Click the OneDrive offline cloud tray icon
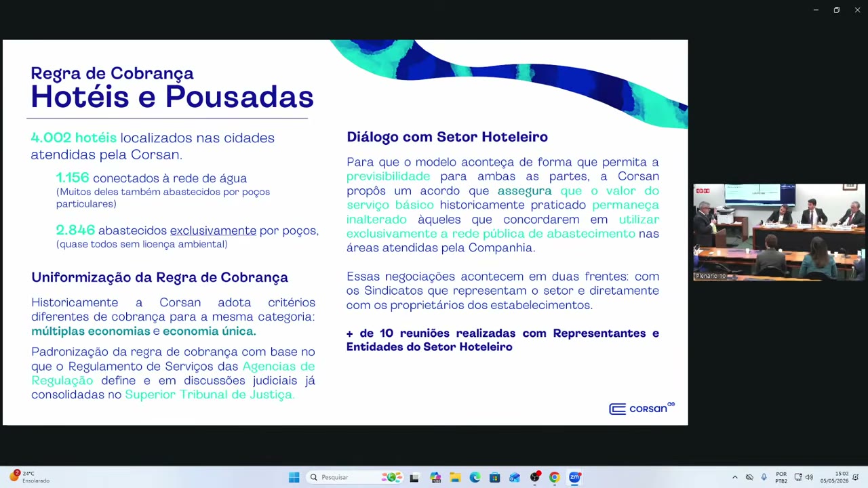The image size is (868, 488). (749, 477)
